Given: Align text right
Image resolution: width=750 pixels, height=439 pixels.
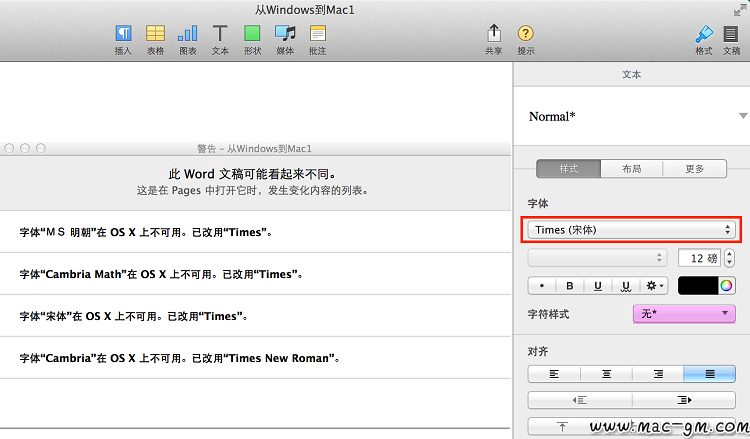Looking at the screenshot, I should click(x=658, y=374).
